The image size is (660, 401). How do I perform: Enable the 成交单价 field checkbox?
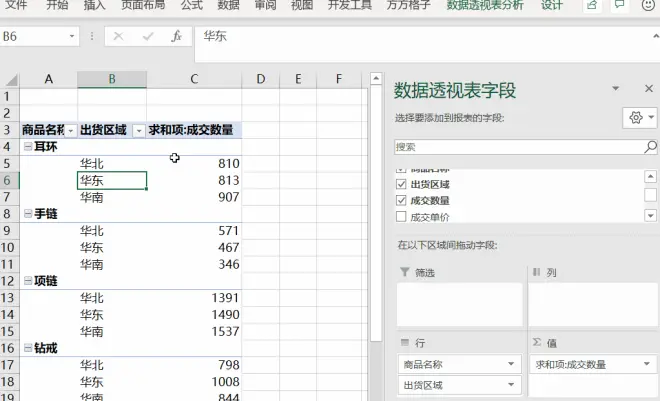tap(401, 217)
